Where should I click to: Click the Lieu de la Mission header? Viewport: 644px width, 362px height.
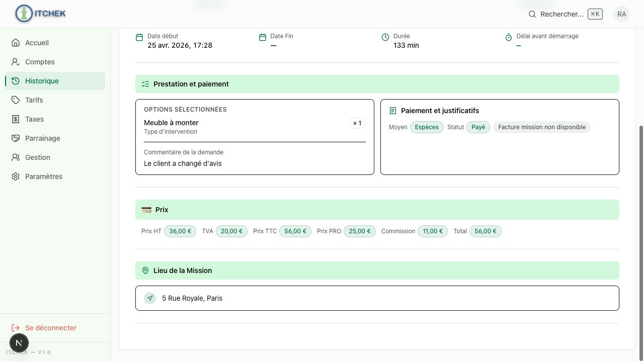tap(377, 270)
